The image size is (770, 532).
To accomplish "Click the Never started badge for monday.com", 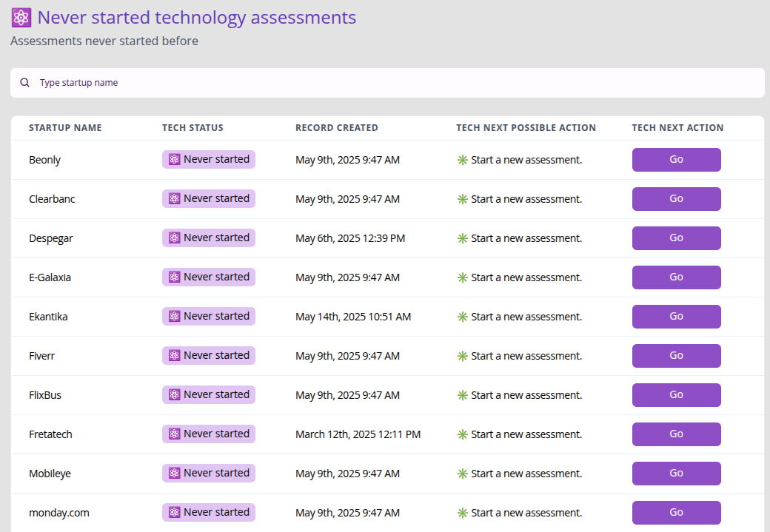I will click(x=209, y=513).
